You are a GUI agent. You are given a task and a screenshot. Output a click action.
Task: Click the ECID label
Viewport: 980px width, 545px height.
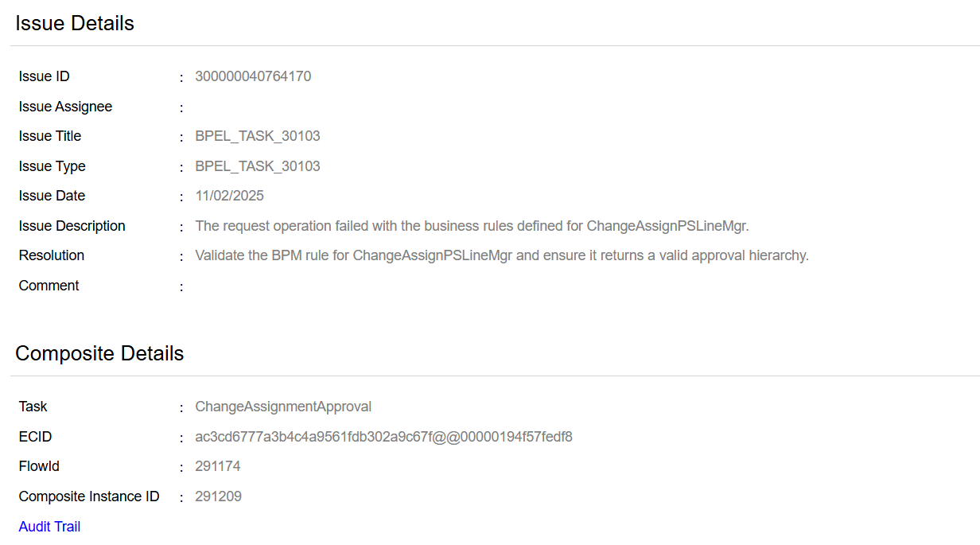(x=37, y=437)
